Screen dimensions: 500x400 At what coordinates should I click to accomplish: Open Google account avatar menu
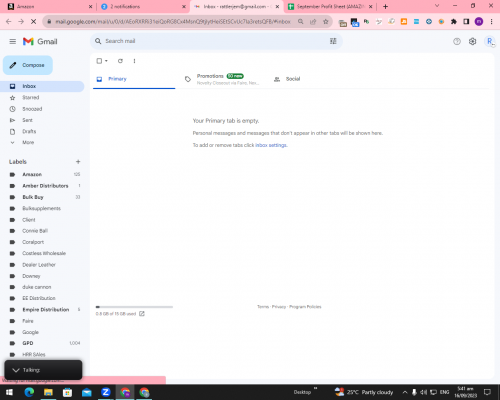pos(490,41)
